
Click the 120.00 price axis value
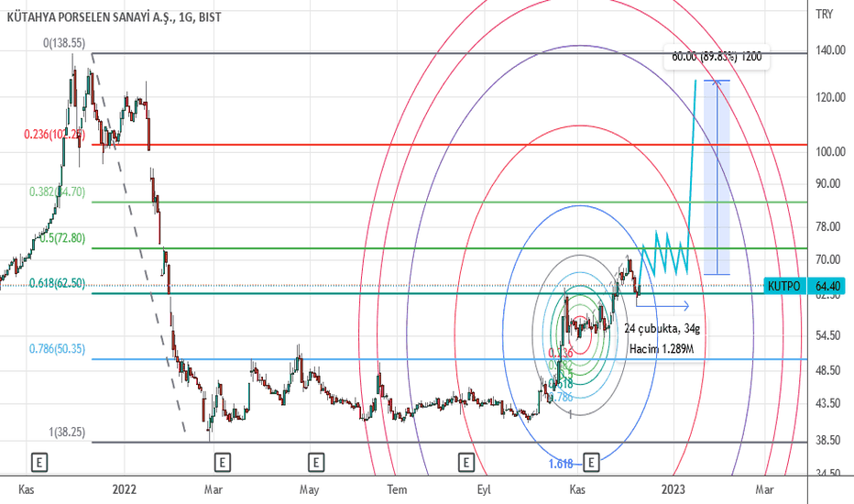coord(830,97)
